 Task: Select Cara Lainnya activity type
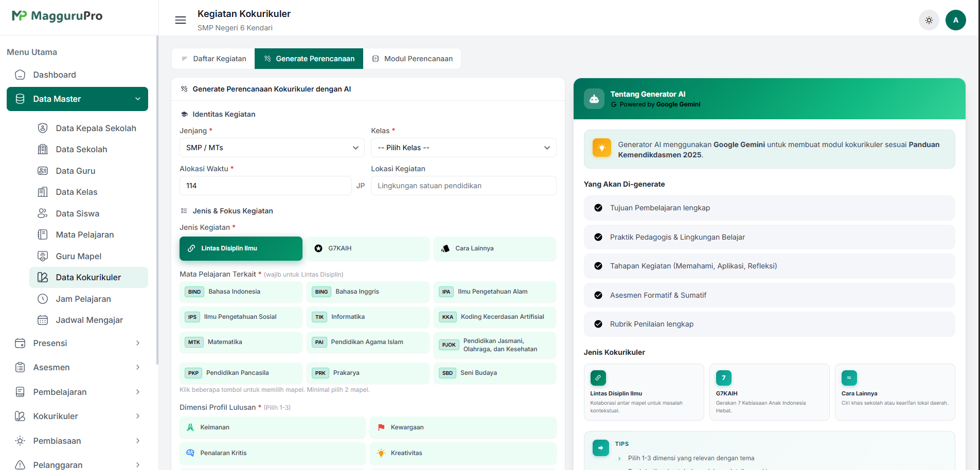pos(495,248)
